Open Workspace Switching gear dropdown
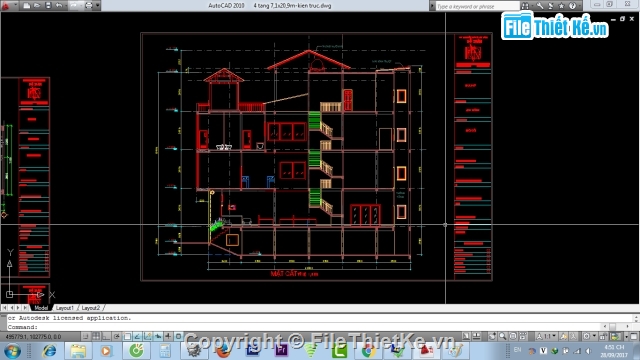Screen dimensions: 640x360 [589, 336]
